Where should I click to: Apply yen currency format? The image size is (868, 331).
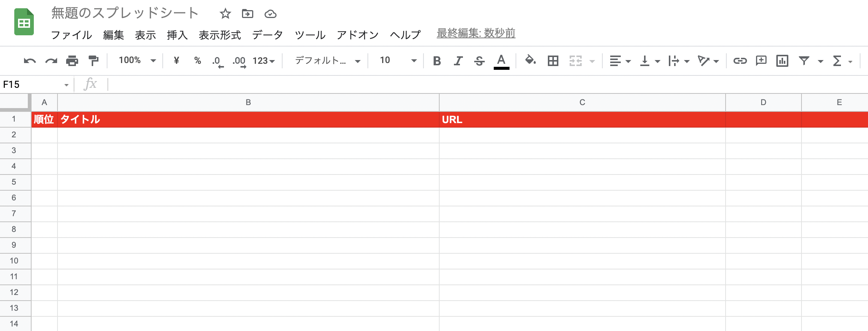176,60
